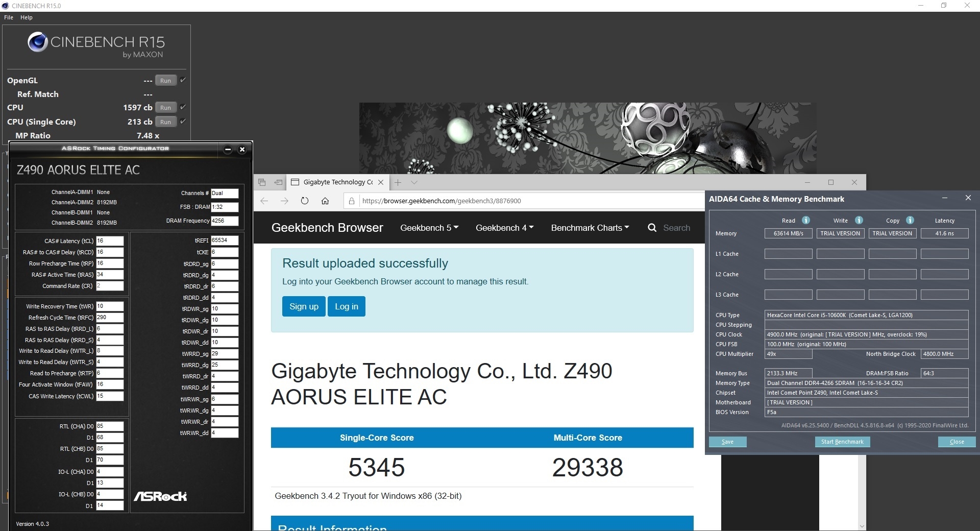Run the CPU benchmark

pos(166,108)
